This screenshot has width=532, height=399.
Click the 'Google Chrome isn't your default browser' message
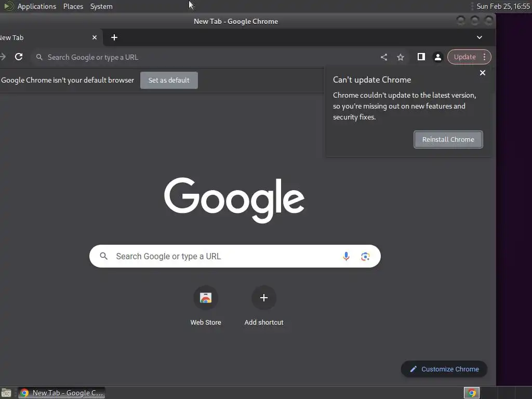click(x=67, y=80)
